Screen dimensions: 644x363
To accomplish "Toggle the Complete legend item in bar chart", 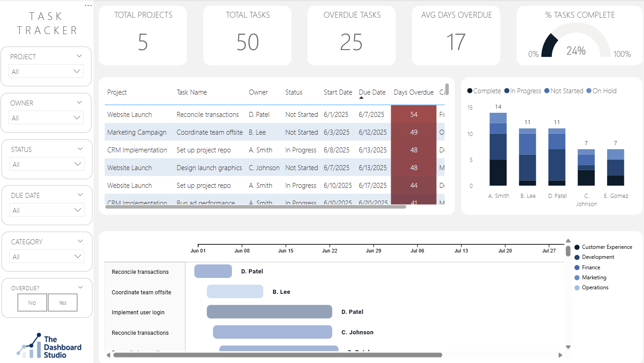I will (484, 91).
